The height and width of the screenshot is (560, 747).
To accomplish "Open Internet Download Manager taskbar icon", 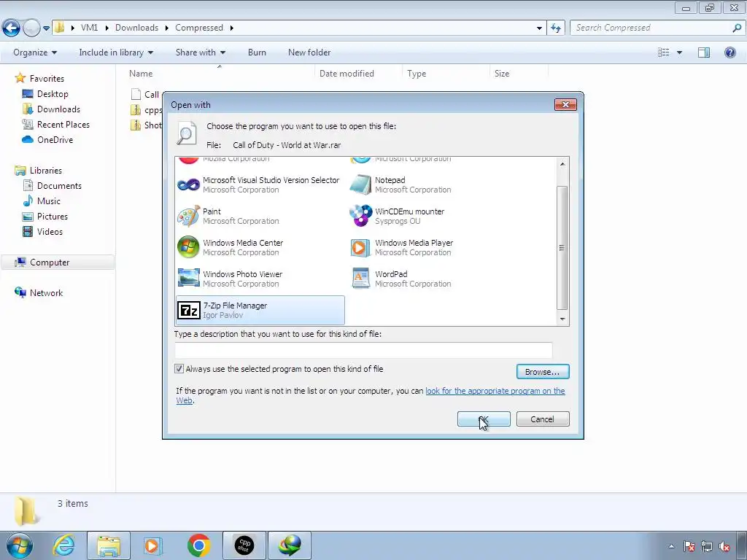I will coord(290,545).
